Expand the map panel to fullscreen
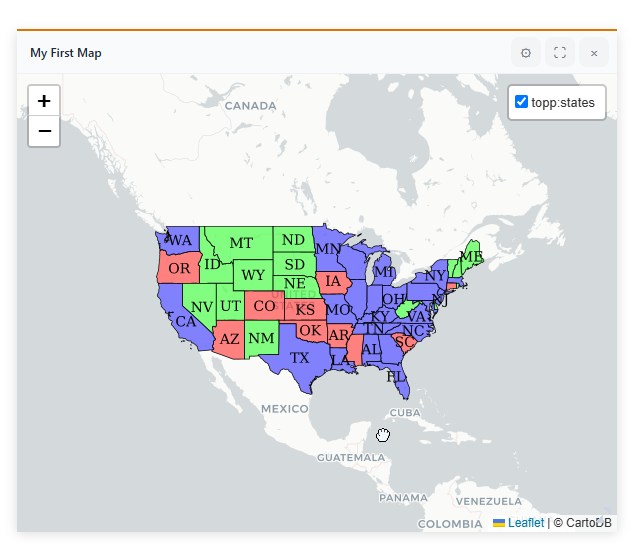Screen dimensions: 634x545 (560, 53)
